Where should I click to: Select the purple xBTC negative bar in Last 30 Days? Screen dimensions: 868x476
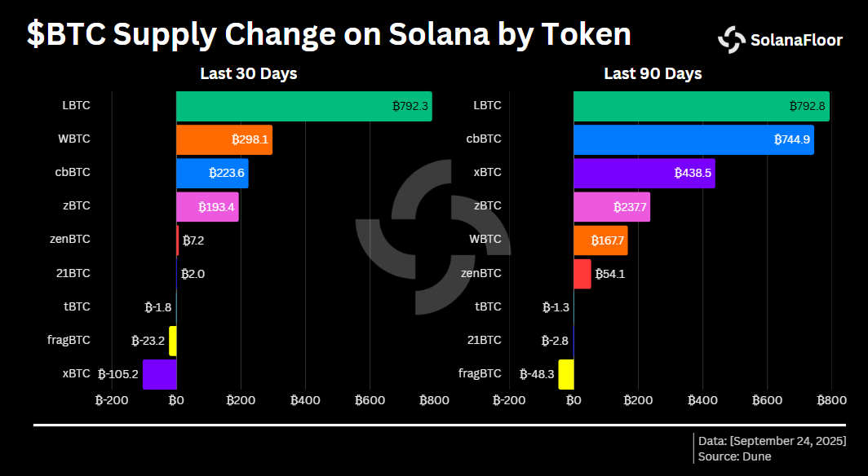click(159, 374)
